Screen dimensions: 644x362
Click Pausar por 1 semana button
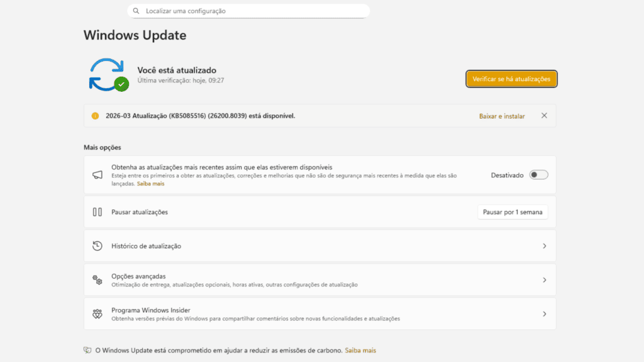[x=513, y=212]
